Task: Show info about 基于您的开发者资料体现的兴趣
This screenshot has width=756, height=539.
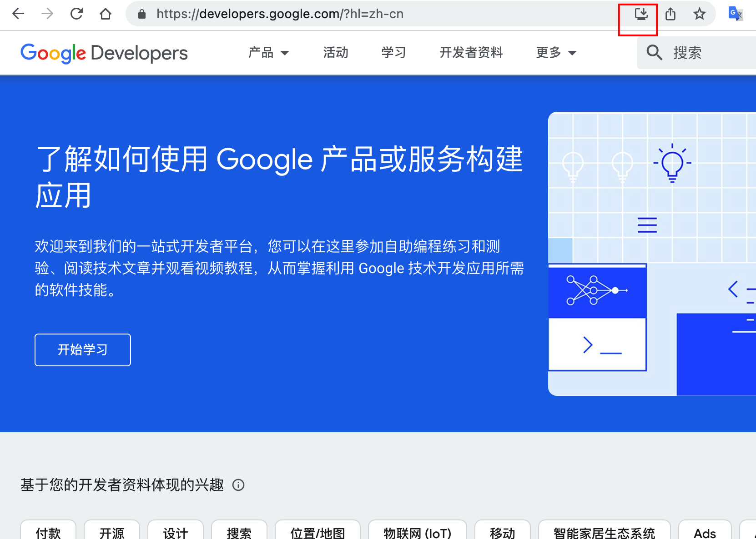Action: click(238, 485)
